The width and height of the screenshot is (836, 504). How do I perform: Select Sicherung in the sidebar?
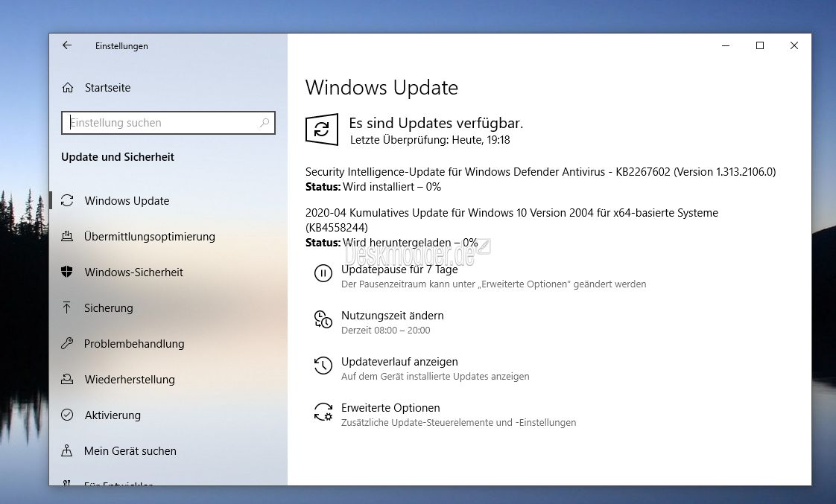(108, 308)
